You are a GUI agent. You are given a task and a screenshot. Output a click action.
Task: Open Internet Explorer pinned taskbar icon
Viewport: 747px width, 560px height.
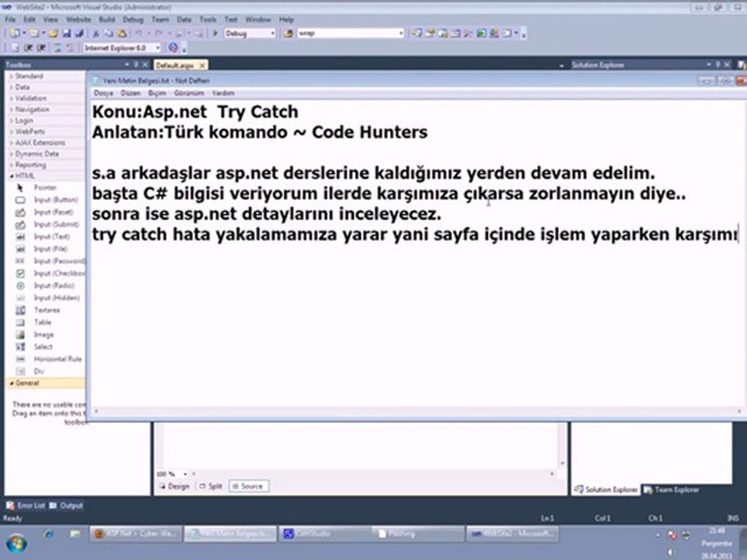pyautogui.click(x=48, y=534)
